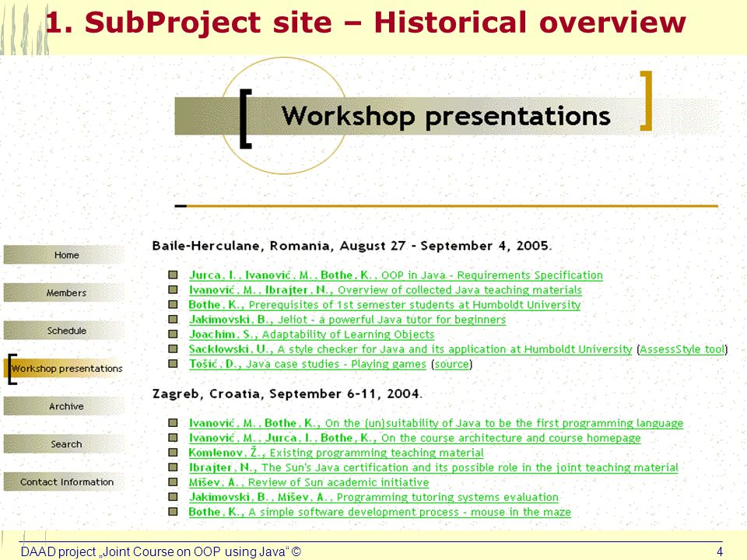Screen dimensions: 747x560
Task: Follow the source link after Tošić entry
Action: 451,364
